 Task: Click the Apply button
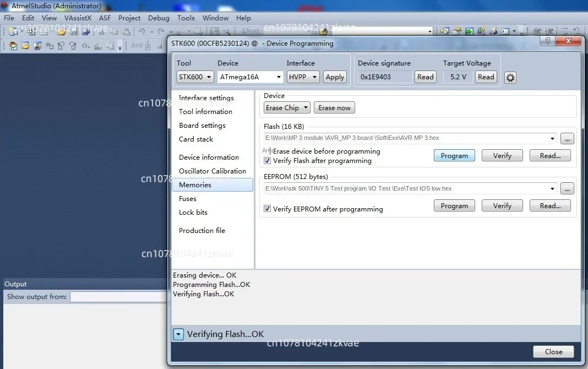(335, 77)
